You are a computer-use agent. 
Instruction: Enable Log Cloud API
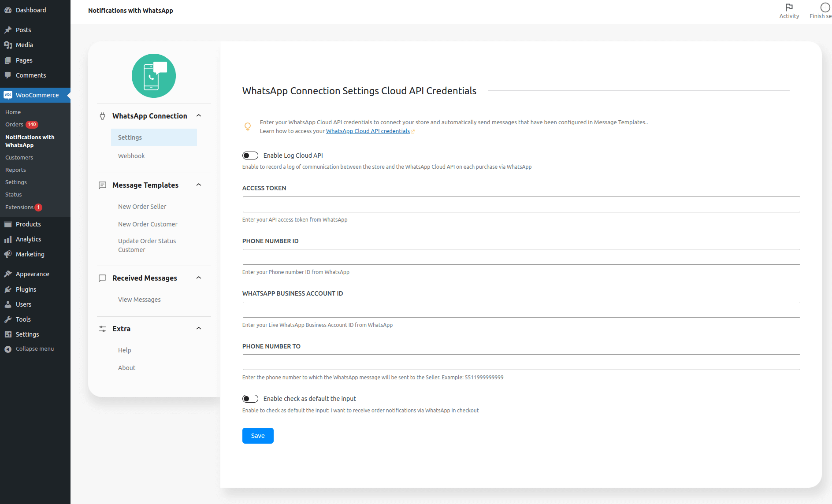tap(250, 155)
